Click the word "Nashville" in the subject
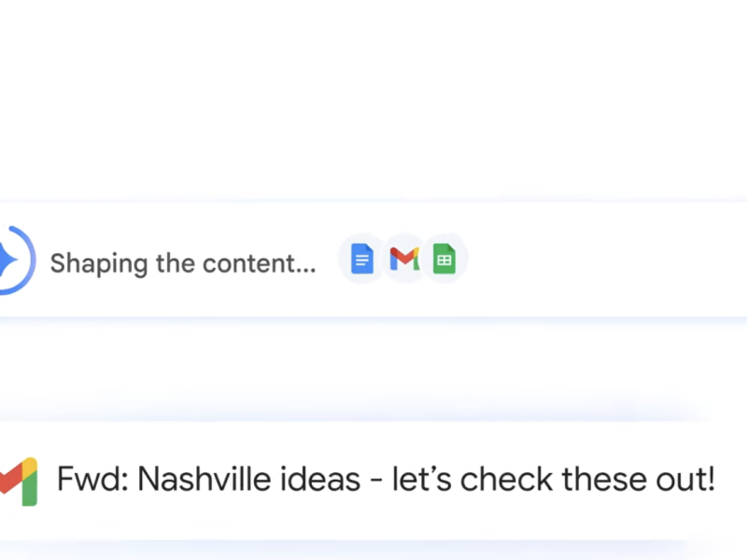 pyautogui.click(x=202, y=480)
